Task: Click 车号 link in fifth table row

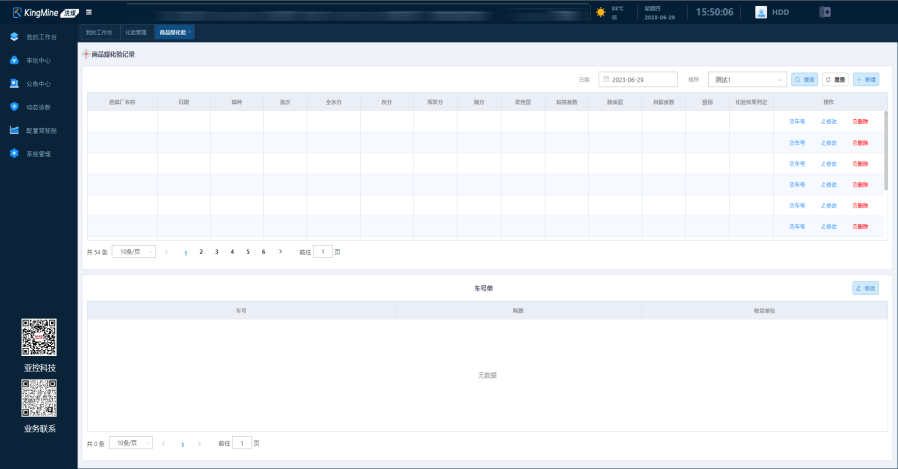Action: pos(797,206)
